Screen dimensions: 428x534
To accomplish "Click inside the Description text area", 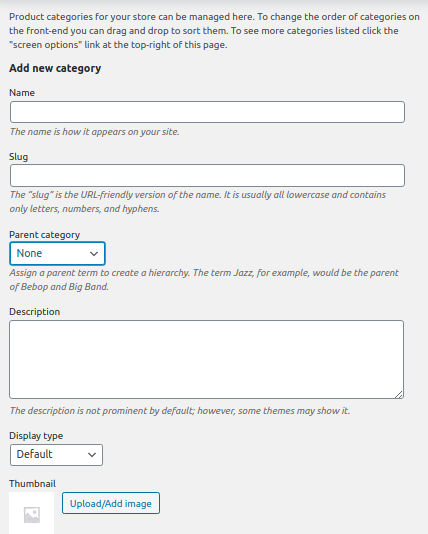I will click(x=206, y=359).
